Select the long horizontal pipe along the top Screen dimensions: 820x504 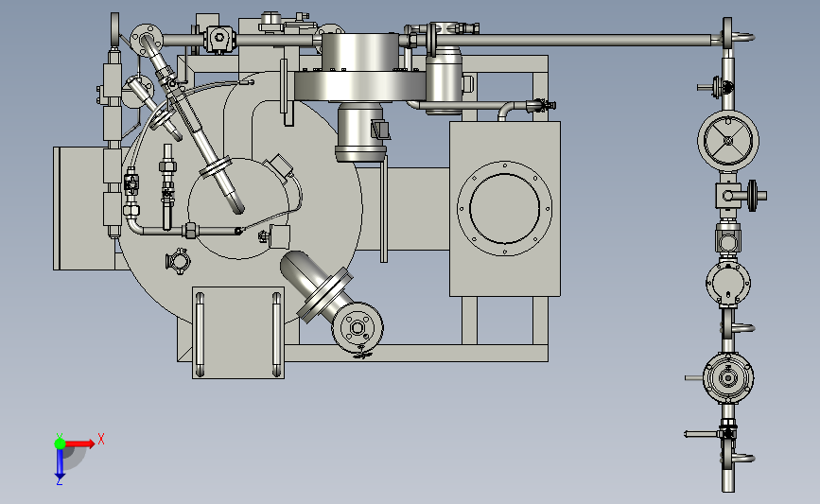tap(572, 41)
